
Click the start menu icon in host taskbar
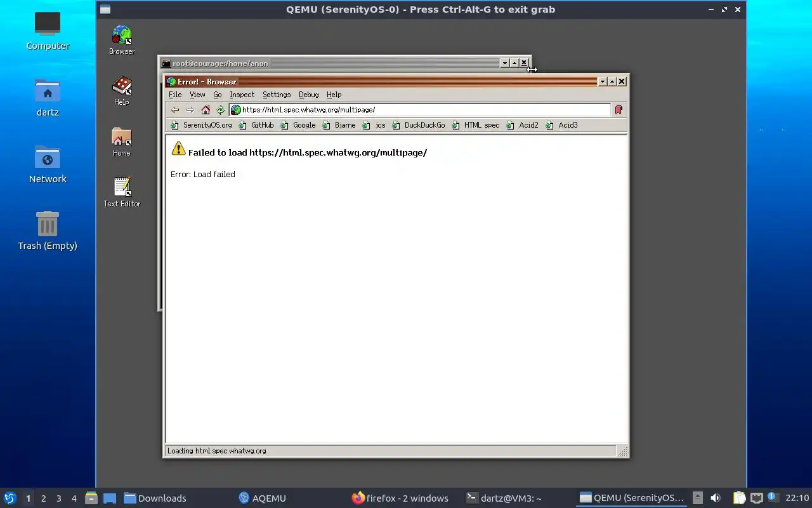coord(10,498)
